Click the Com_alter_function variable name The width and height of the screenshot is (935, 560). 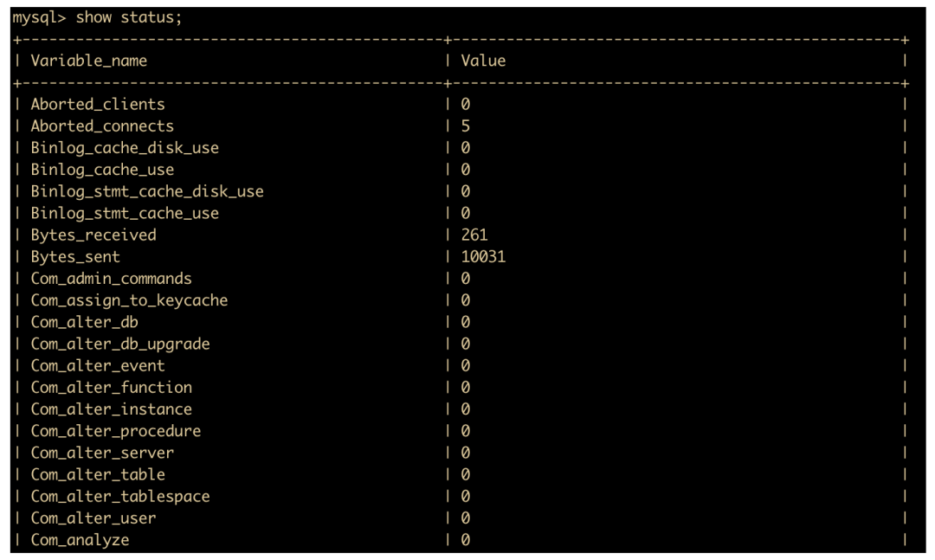[111, 387]
